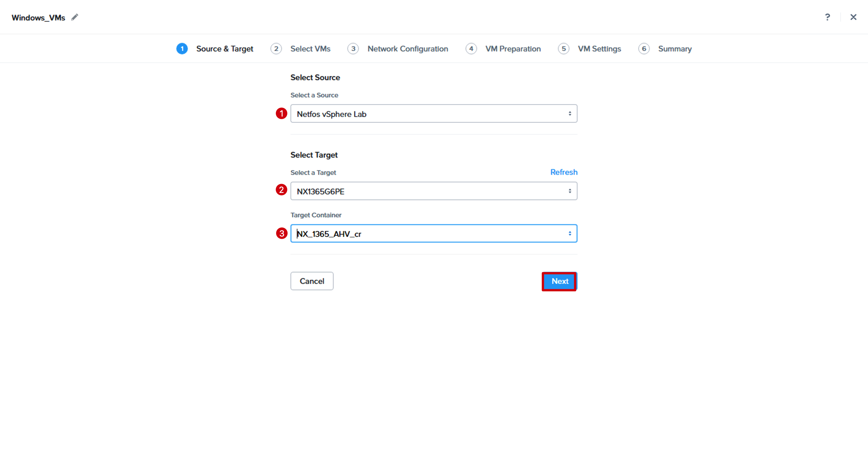Screen dimensions: 868x449
Task: Click the step 1 circle icon
Action: pos(182,49)
